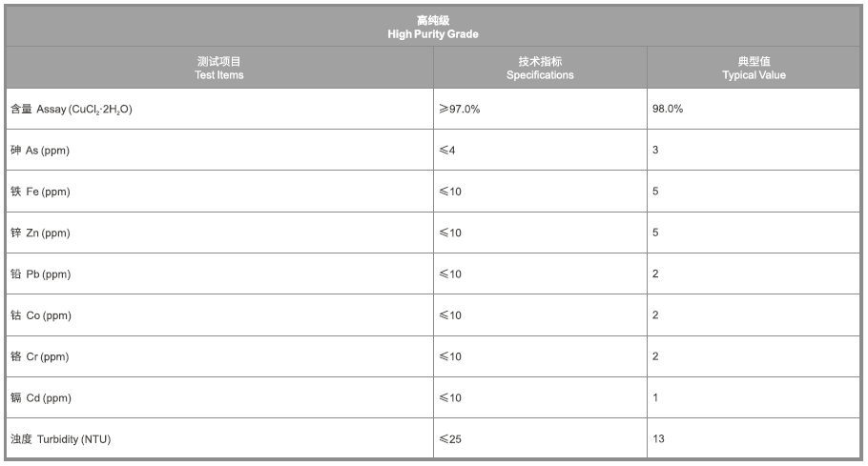Click the High Purity Grade table title
This screenshot has width=868, height=466.
tap(433, 27)
